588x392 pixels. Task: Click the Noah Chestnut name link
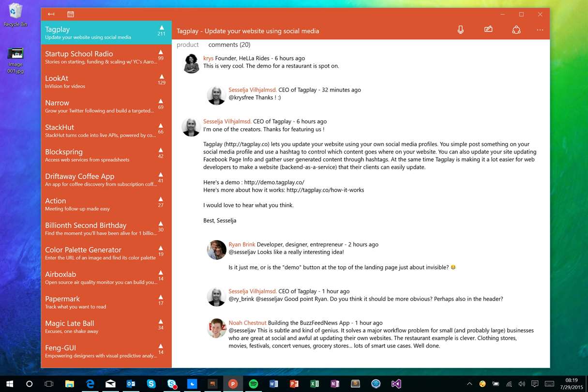(247, 323)
